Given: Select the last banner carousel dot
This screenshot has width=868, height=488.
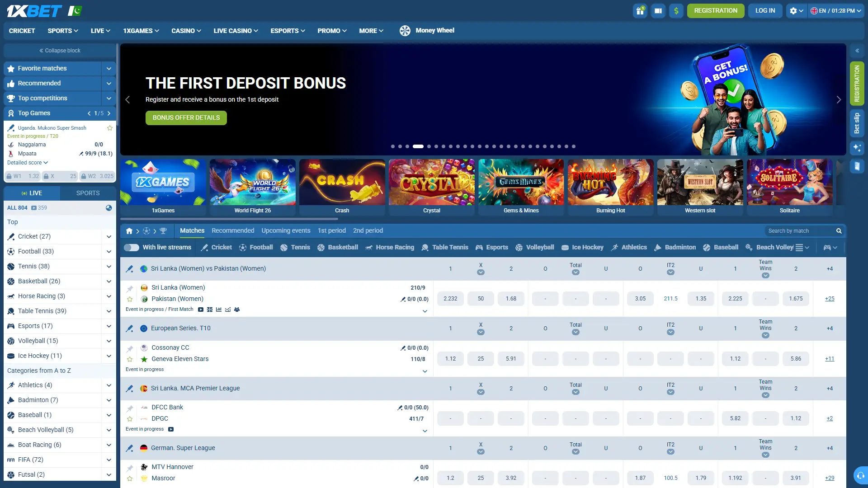Looking at the screenshot, I should (574, 146).
